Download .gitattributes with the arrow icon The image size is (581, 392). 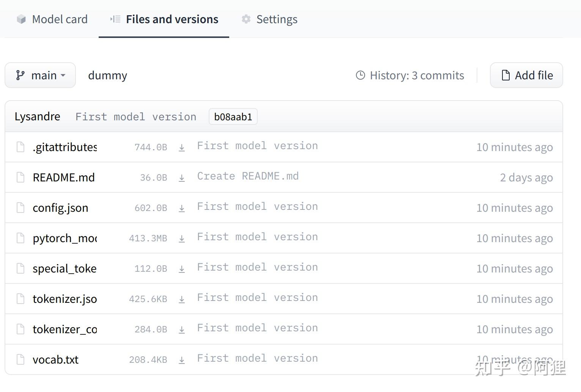pos(182,148)
